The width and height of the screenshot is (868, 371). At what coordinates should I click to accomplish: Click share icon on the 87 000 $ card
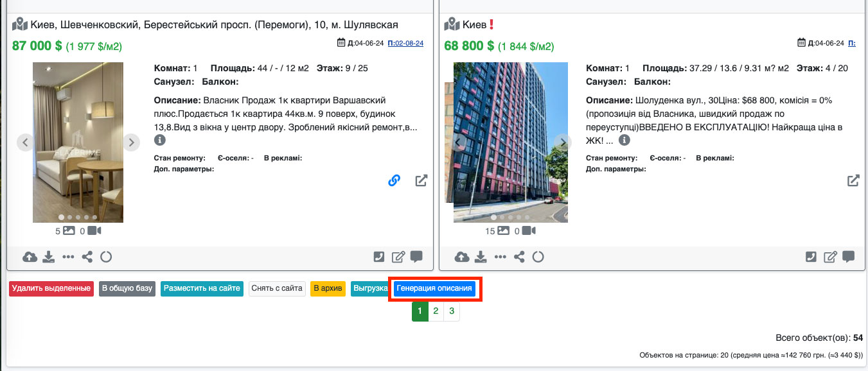(x=87, y=257)
